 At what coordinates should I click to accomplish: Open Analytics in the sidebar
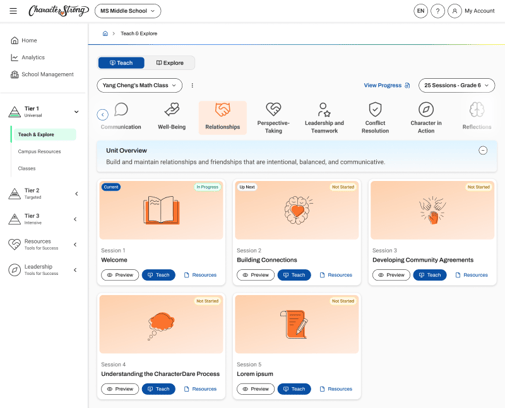click(x=28, y=57)
